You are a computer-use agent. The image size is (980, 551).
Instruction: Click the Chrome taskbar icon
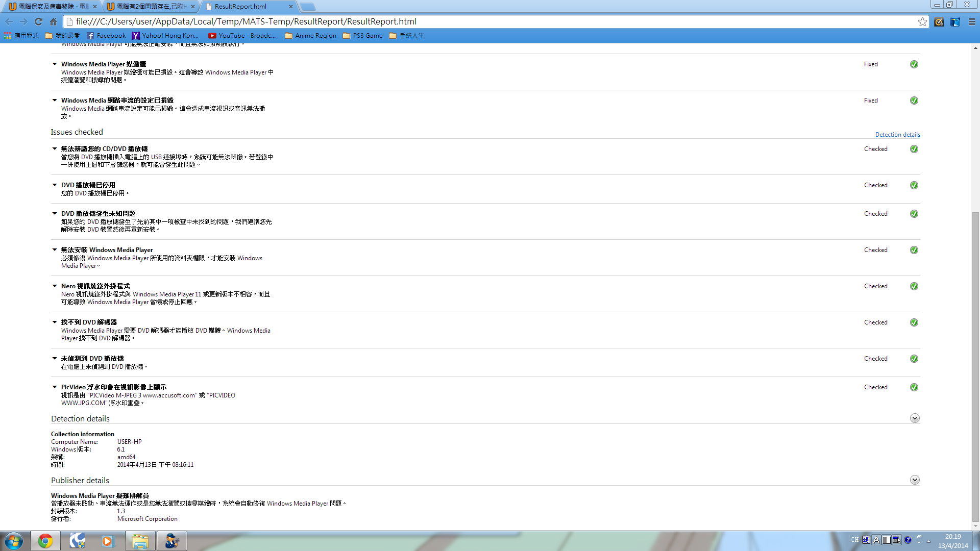[45, 541]
